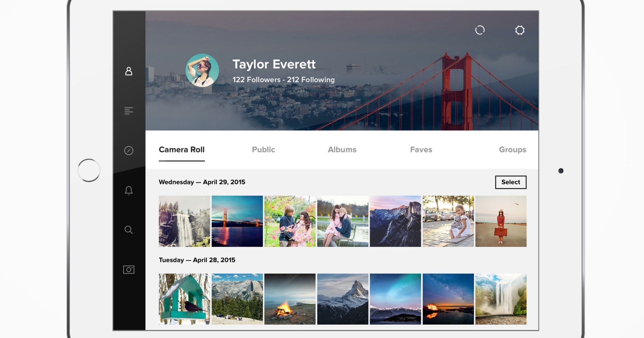Open notifications bell icon in sidebar
Screen dimensions: 644x338
tap(129, 190)
